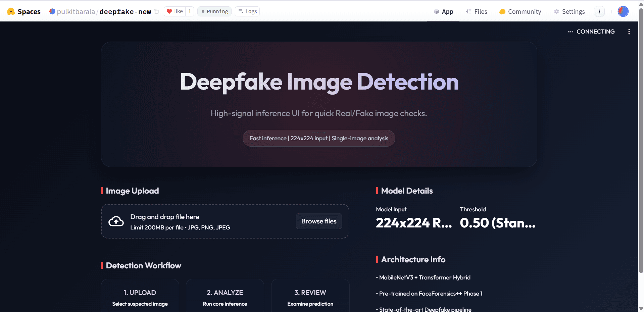Click the pulkitbarala profile avatar icon

click(52, 11)
